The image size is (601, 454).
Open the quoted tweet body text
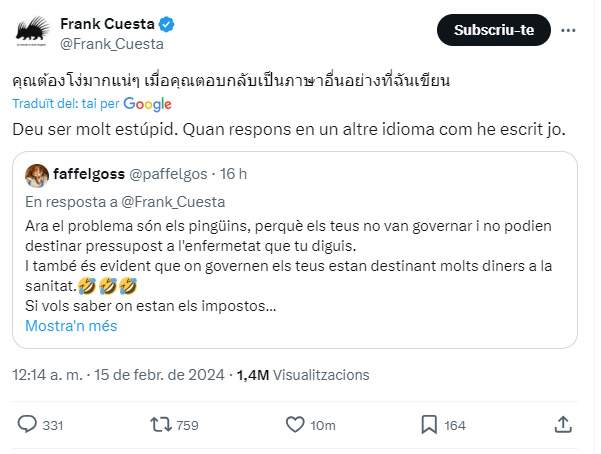288,266
